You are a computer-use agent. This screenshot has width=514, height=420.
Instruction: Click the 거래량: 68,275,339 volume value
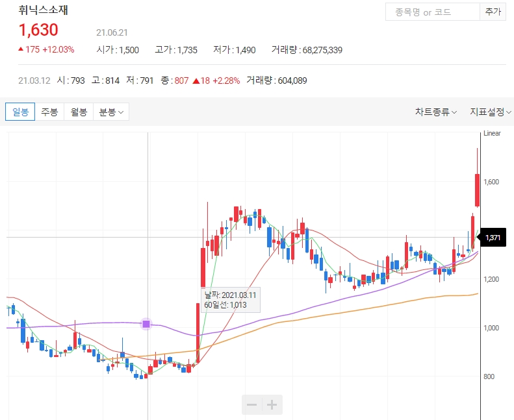[307, 50]
